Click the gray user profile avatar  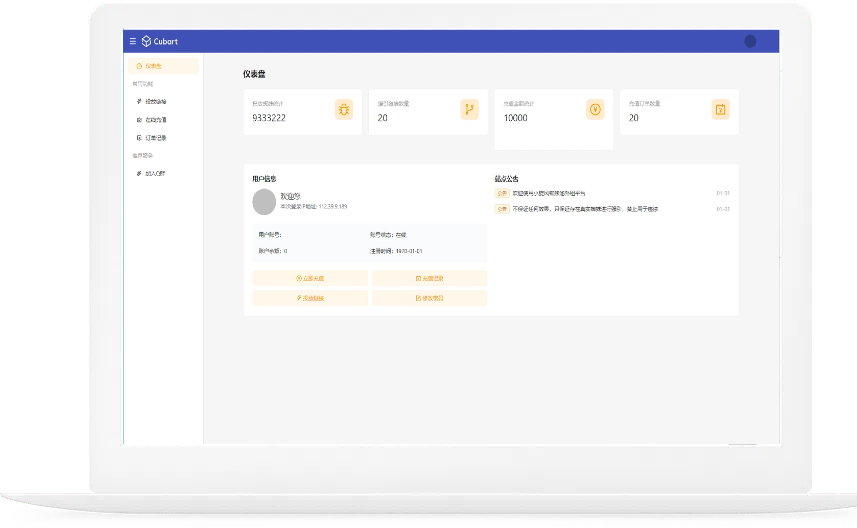click(265, 202)
